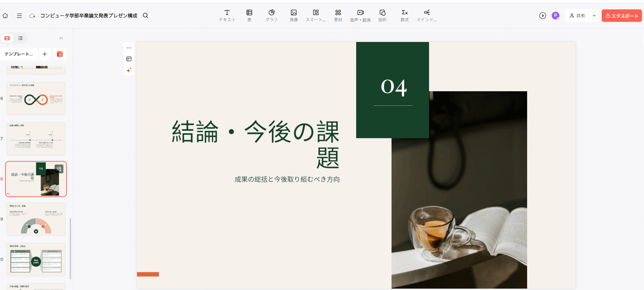Select the Weak review slide thumbnail

[x=36, y=259]
